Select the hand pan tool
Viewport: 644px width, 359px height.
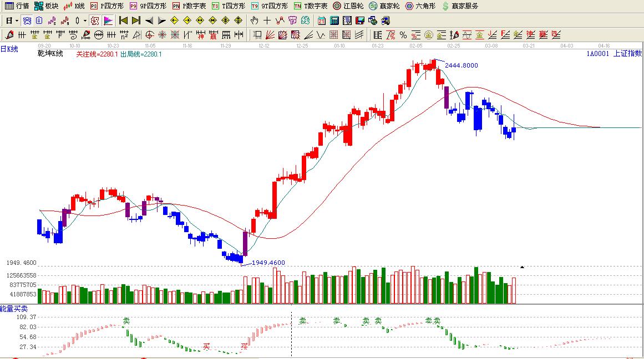254,20
